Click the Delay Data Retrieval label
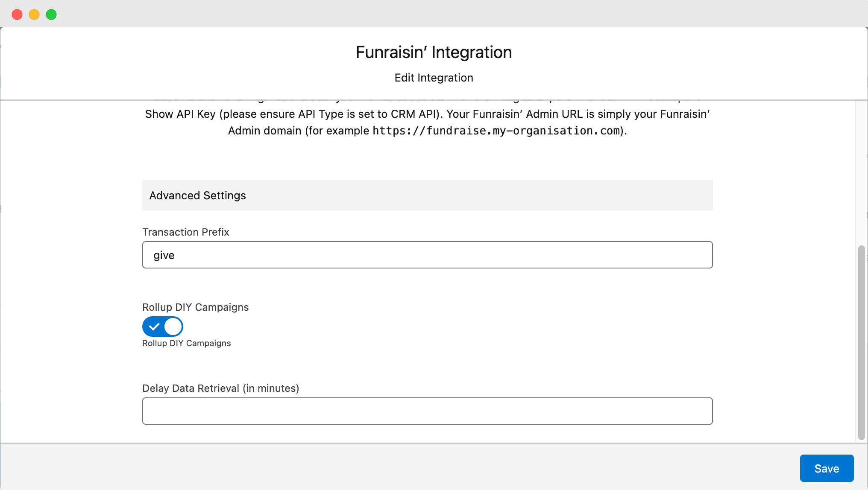This screenshot has width=868, height=490. [220, 388]
